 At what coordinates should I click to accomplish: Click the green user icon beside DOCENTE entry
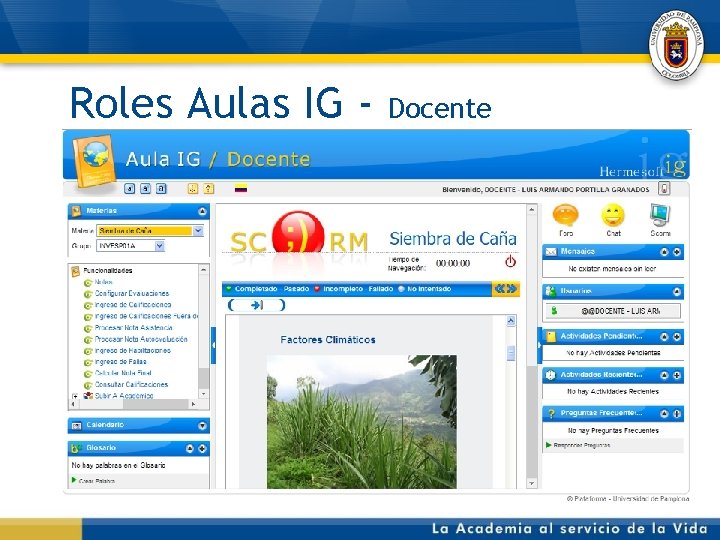pyautogui.click(x=554, y=311)
